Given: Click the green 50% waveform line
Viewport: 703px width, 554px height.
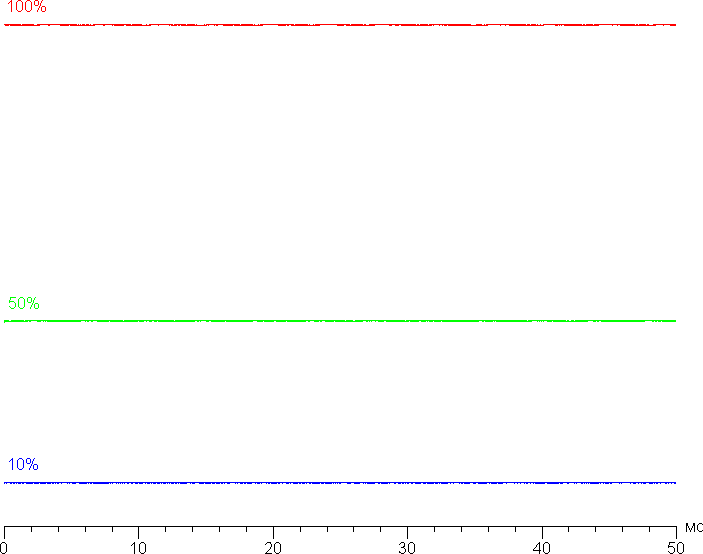Looking at the screenshot, I should [x=340, y=321].
